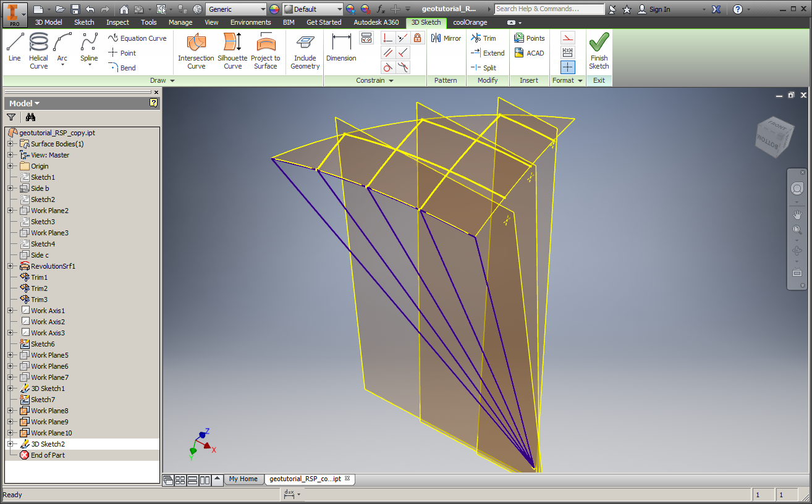The height and width of the screenshot is (504, 812).
Task: Expand the Constrain panel dropdown
Action: 375,80
